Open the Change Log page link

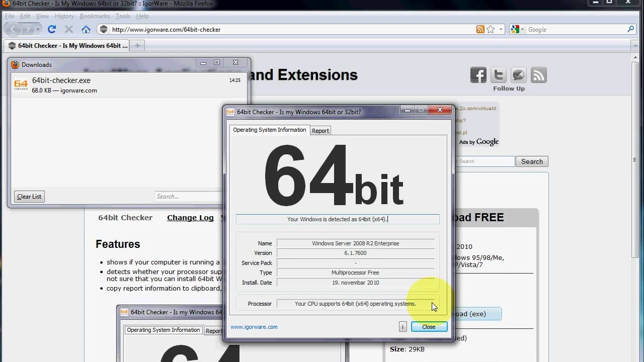point(190,218)
